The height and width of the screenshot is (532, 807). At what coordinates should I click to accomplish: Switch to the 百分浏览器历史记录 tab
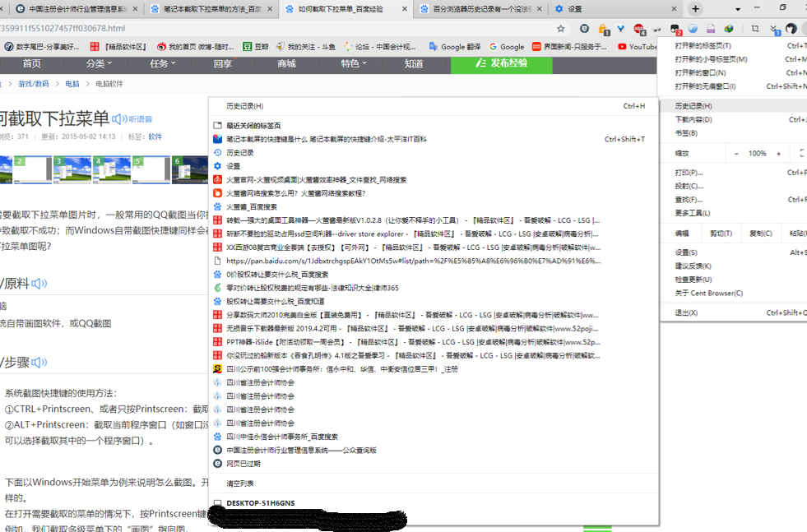coord(480,9)
